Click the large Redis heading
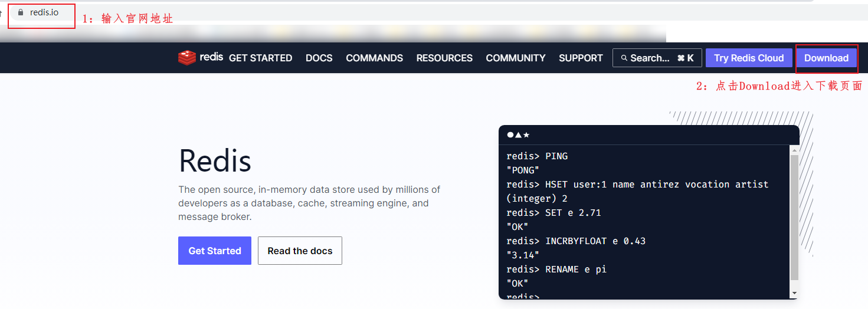This screenshot has width=868, height=309. point(215,160)
